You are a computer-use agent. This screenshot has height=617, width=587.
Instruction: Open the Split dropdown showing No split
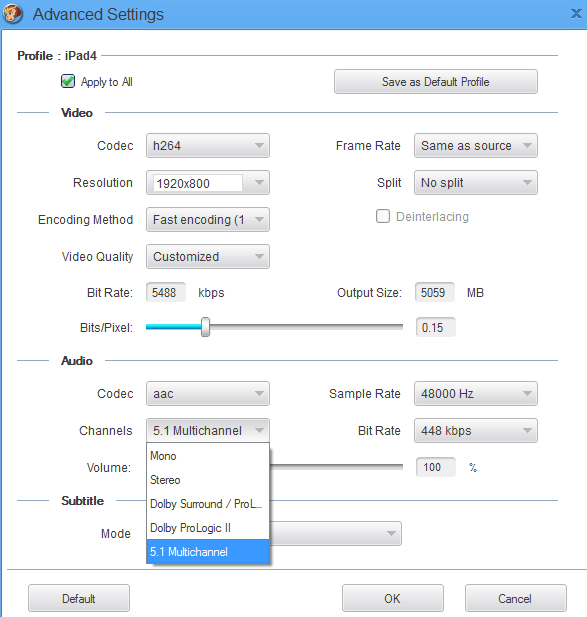pos(476,183)
